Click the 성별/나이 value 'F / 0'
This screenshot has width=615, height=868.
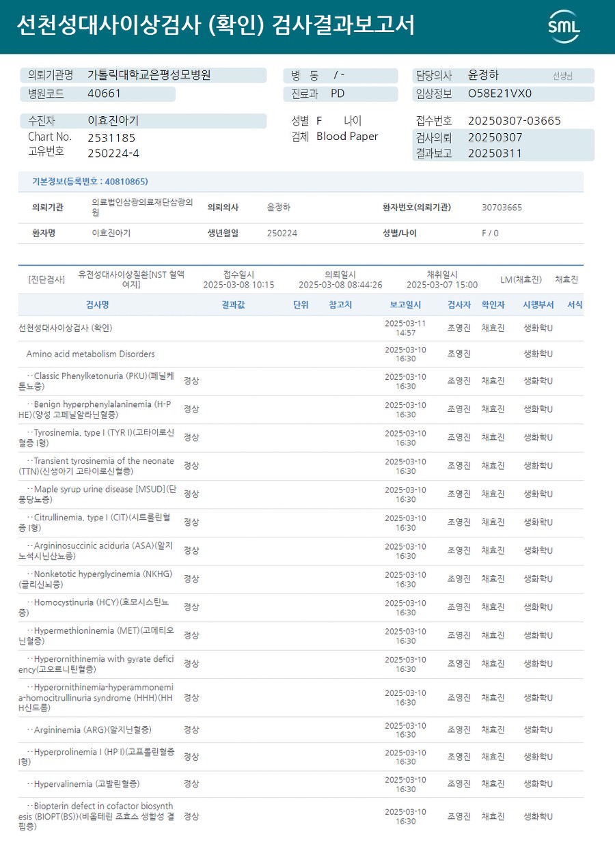[490, 233]
